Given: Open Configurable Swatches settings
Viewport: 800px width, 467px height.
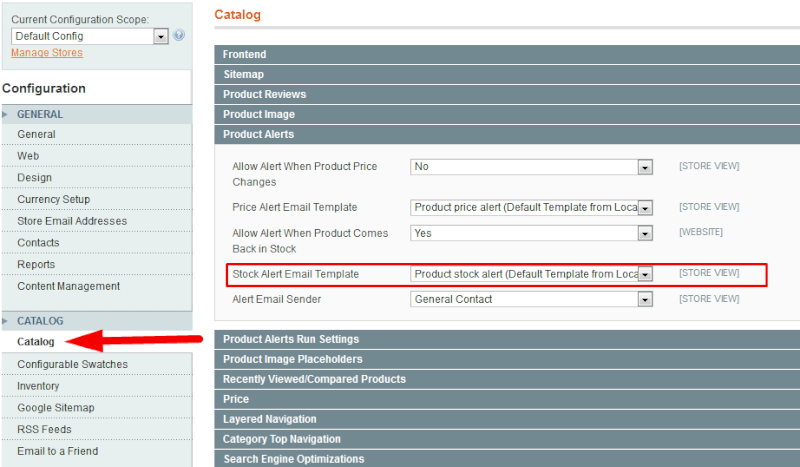Looking at the screenshot, I should 72,364.
